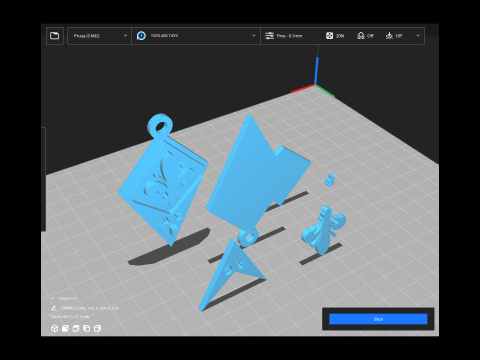
Task: Click the adhesion Off icon
Action: click(x=389, y=36)
